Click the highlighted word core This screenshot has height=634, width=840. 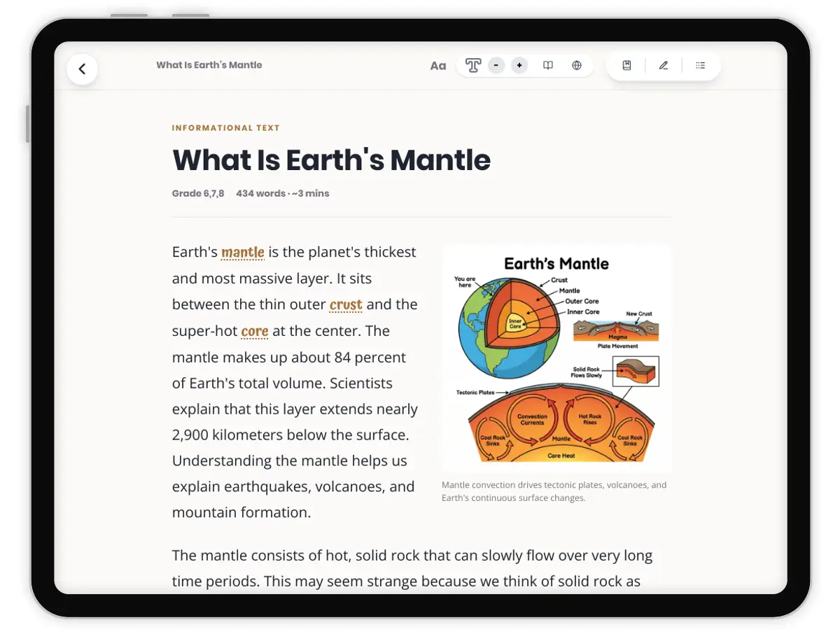pyautogui.click(x=255, y=331)
